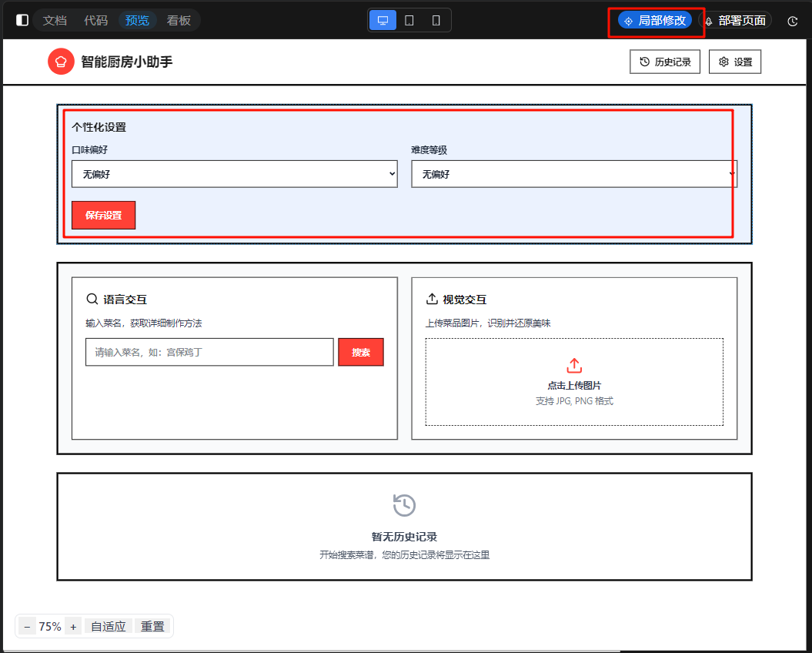The image size is (812, 653).
Task: Click the history clock icon above 暂无历史记录
Action: [404, 505]
